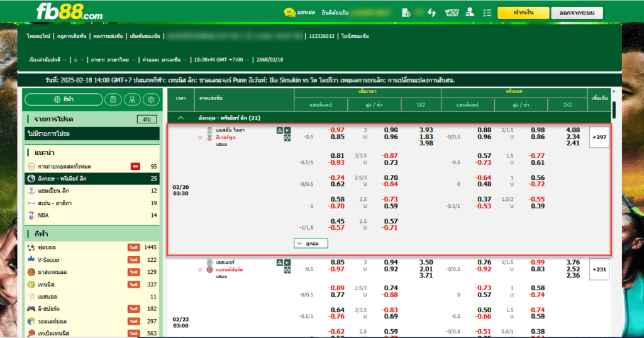Open statistics icon for Leicester match
644x338 pixels.
coord(280,262)
